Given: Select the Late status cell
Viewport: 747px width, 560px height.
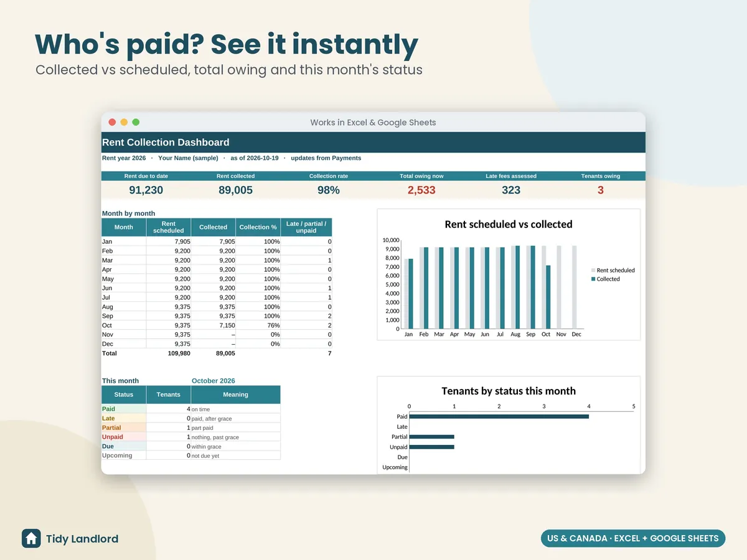Looking at the screenshot, I should (x=124, y=418).
